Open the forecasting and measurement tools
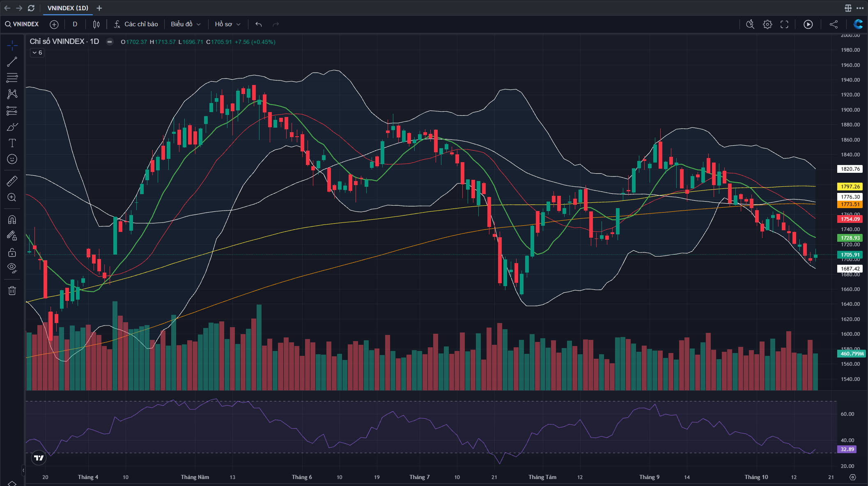Screen dimensions: 868x486 tap(12, 110)
